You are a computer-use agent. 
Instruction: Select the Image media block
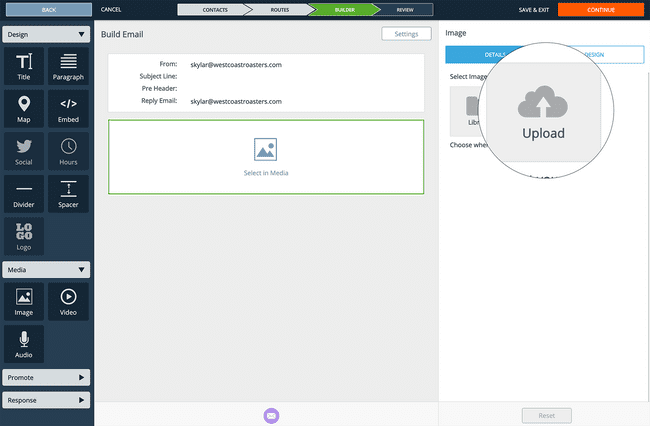[24, 302]
